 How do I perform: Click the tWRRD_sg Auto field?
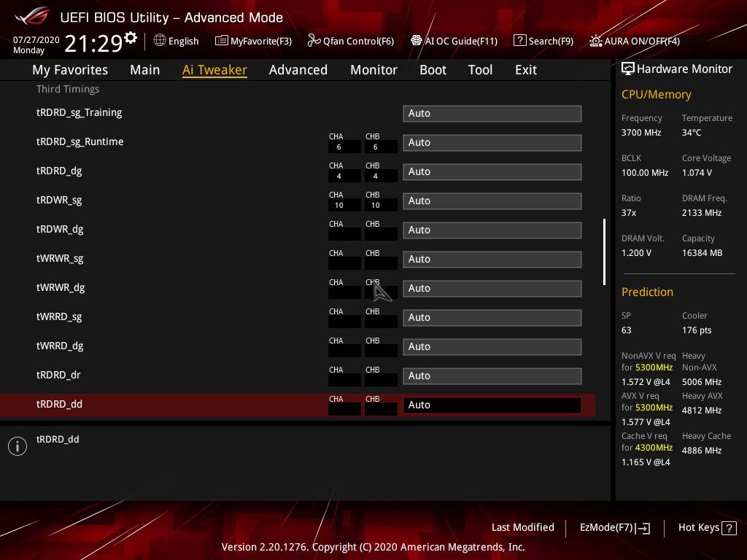pyautogui.click(x=492, y=318)
